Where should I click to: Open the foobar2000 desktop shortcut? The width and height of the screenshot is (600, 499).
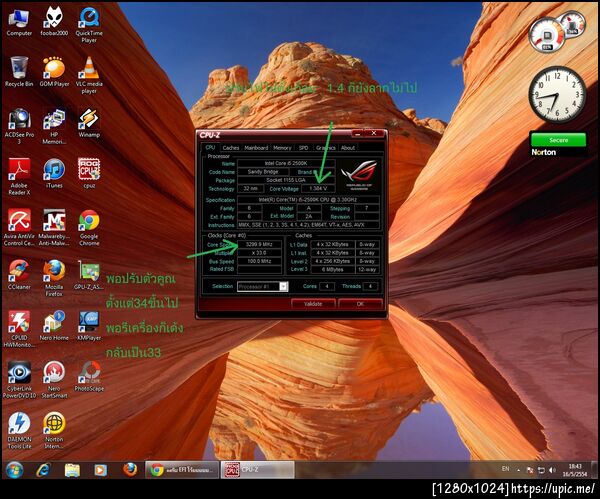[54, 22]
